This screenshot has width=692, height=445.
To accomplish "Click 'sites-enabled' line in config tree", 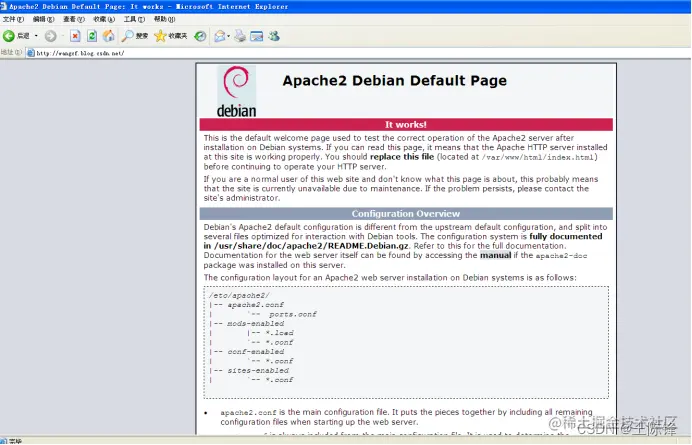I will pos(258,370).
